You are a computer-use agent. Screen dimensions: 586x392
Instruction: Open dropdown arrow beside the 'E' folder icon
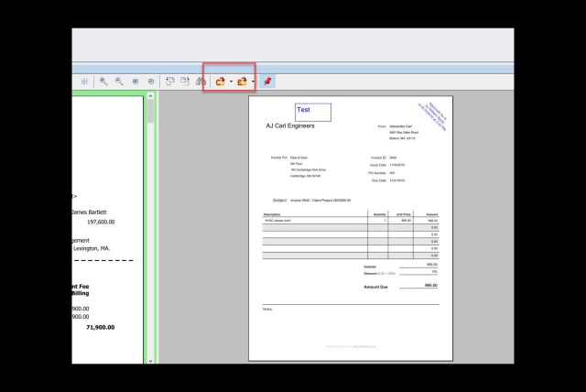tap(253, 82)
